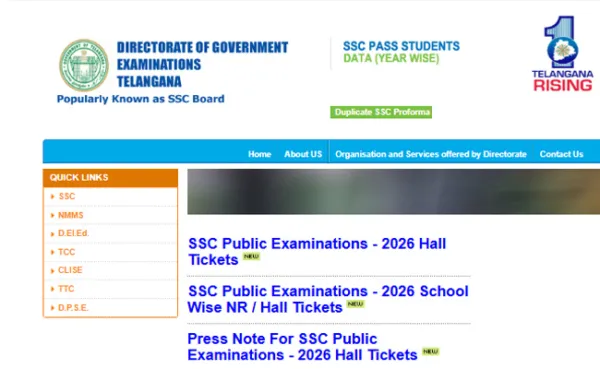
Task: Open the Contact Us menu item
Action: click(561, 154)
